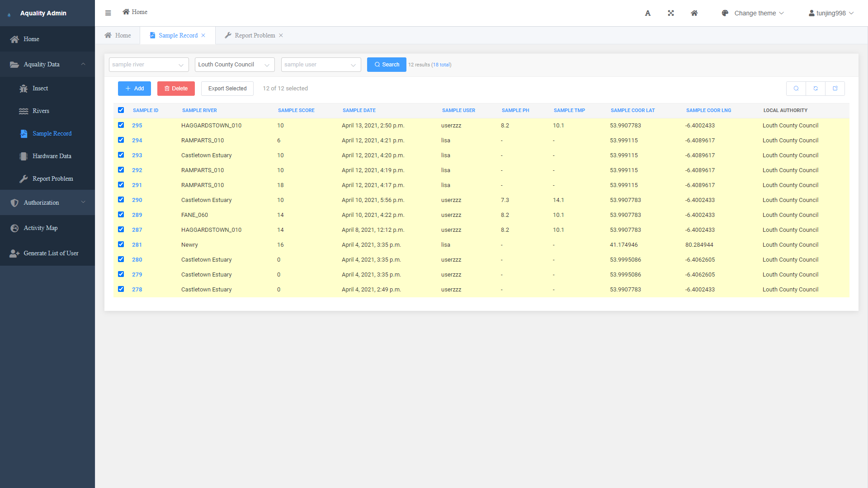Viewport: 868px width, 488px height.
Task: Click the FANE_060 river cell
Action: pyautogui.click(x=194, y=215)
